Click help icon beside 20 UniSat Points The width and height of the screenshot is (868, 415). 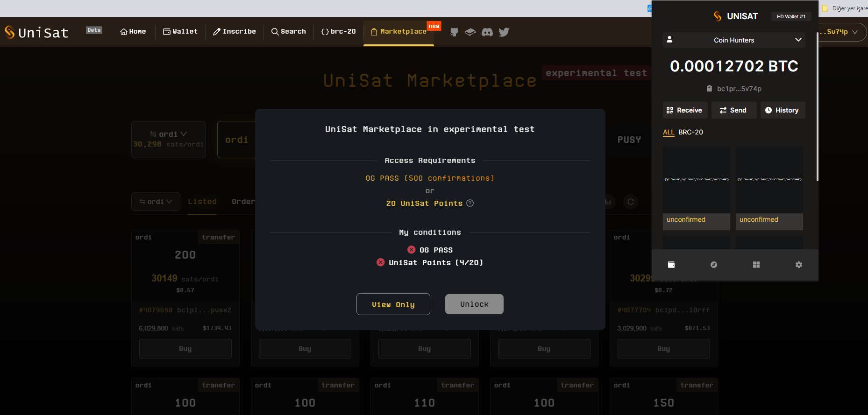470,203
